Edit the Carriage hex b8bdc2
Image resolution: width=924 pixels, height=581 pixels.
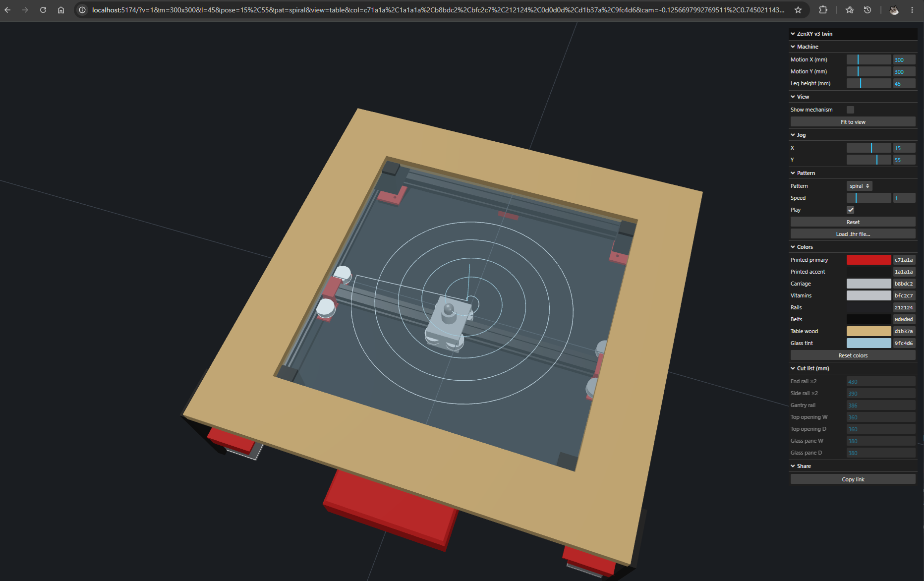[904, 284]
